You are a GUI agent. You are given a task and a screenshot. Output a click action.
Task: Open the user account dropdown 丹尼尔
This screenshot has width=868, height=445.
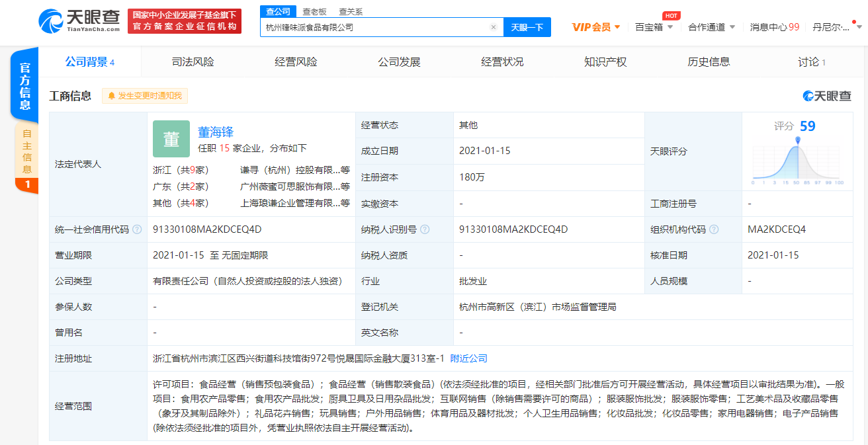(x=837, y=27)
